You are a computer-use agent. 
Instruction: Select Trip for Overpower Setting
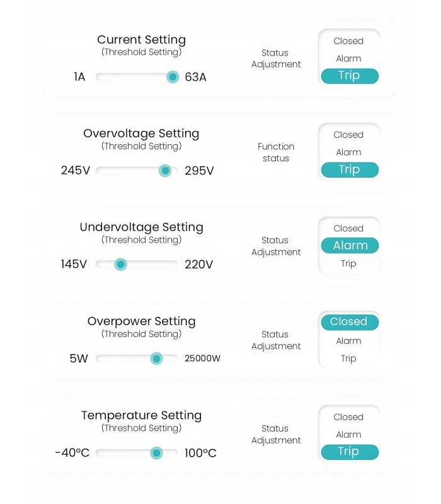click(348, 358)
